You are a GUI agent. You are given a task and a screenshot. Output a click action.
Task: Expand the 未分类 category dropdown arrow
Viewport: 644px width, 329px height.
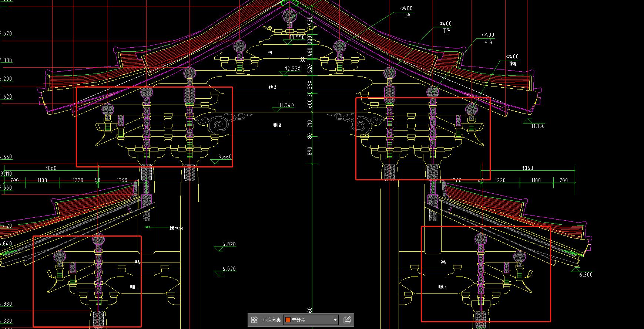pos(335,320)
